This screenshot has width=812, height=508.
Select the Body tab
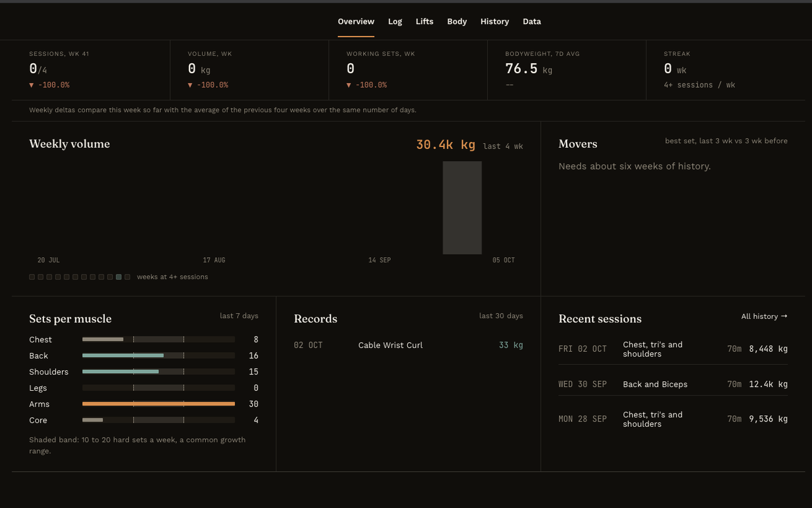(457, 21)
